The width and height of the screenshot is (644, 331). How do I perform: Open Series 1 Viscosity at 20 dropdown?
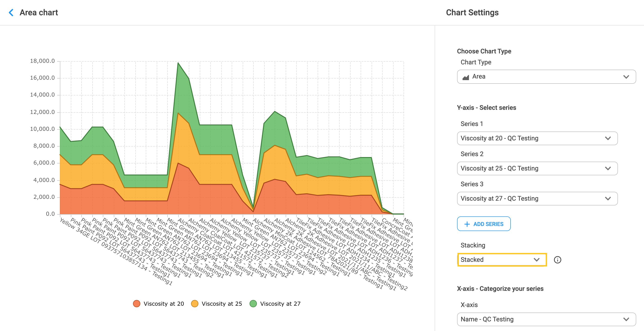tap(537, 138)
